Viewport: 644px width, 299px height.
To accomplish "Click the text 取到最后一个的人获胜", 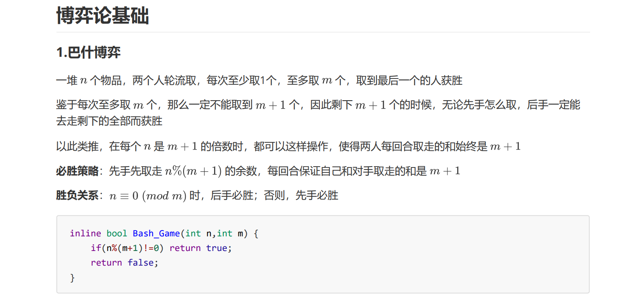I will click(x=409, y=80).
